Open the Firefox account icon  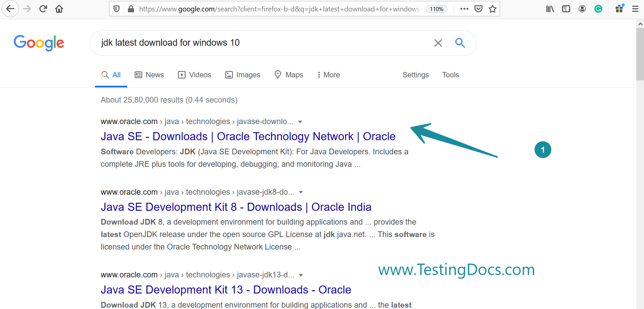coord(582,9)
